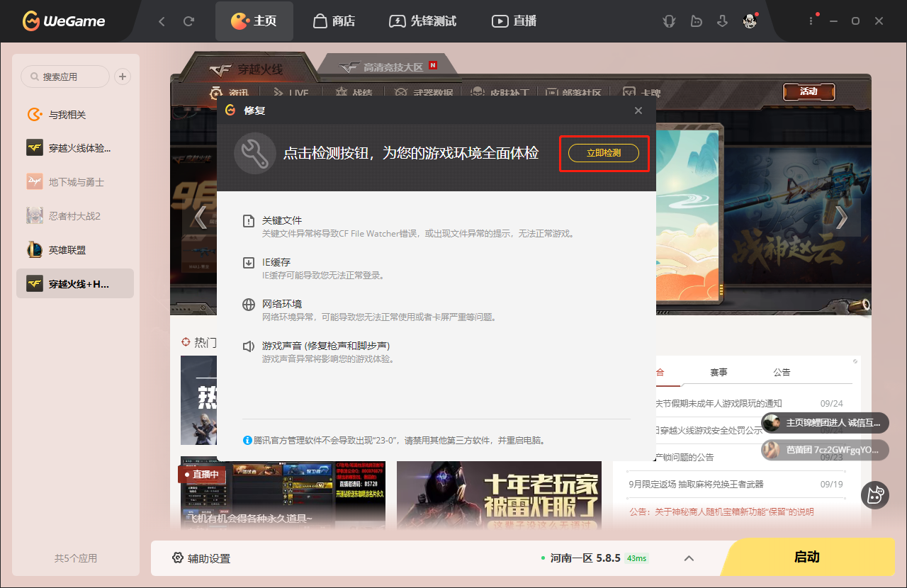This screenshot has height=588, width=907.
Task: Open the 主页锦鲤团进人 chat bubble
Action: pos(825,423)
